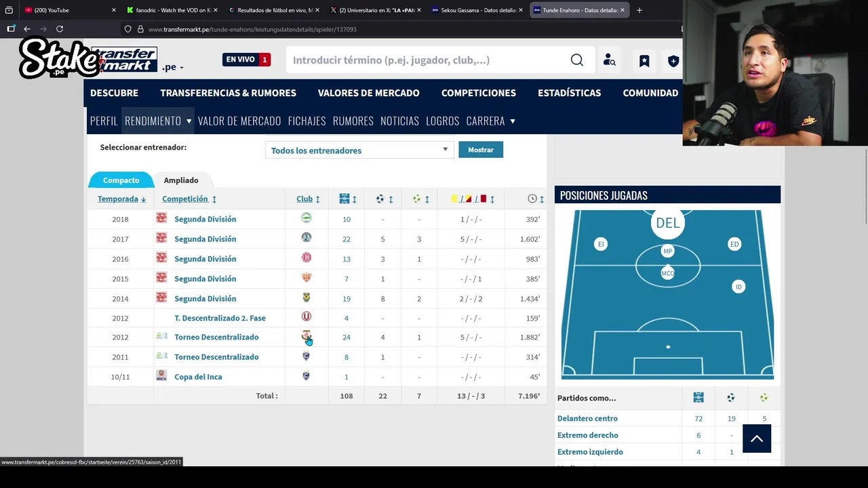
Task: Click Universitario crest in 2012 T. Descentralizado 2. Fase row
Action: click(307, 317)
